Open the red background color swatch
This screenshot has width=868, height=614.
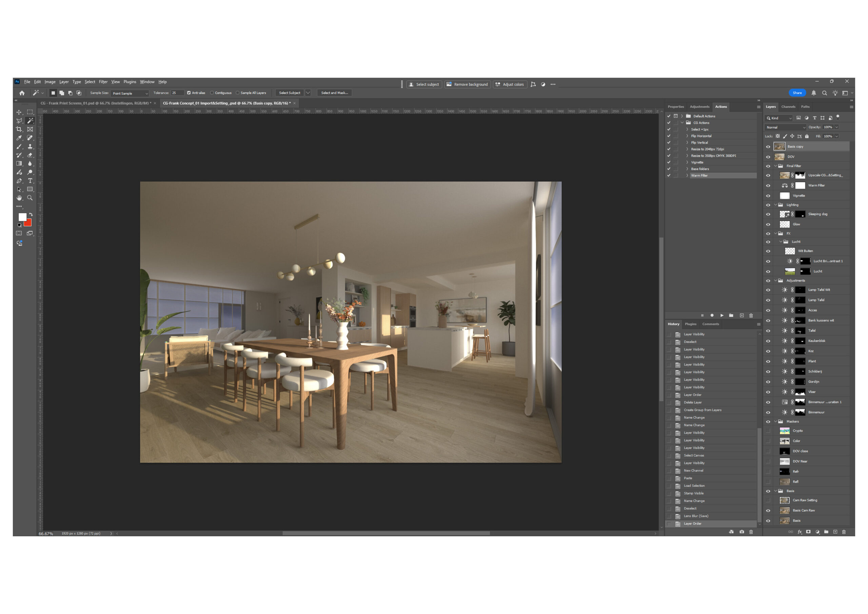pyautogui.click(x=28, y=223)
